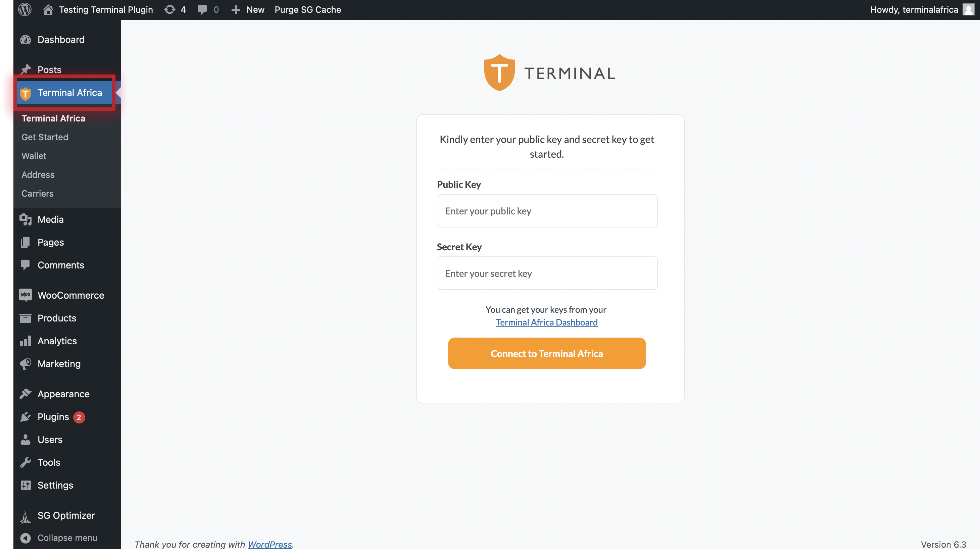Focus the Secret Key input field

click(547, 273)
